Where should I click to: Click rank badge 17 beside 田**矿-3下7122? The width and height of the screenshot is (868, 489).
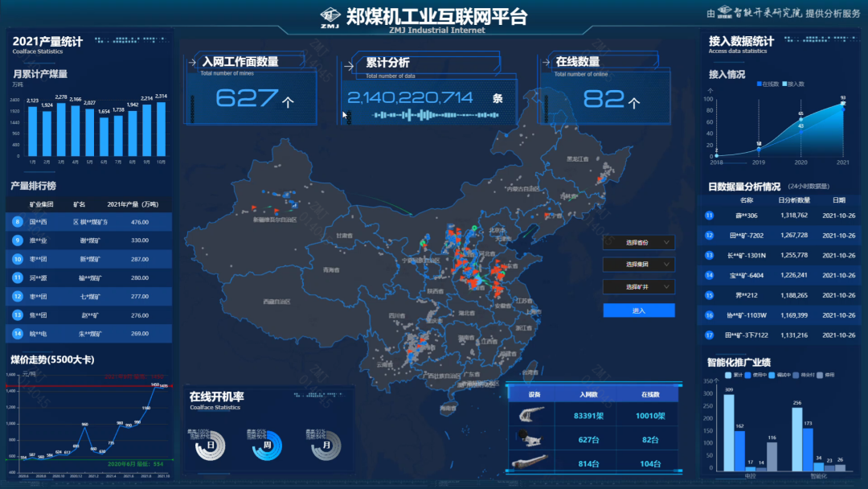[709, 335]
